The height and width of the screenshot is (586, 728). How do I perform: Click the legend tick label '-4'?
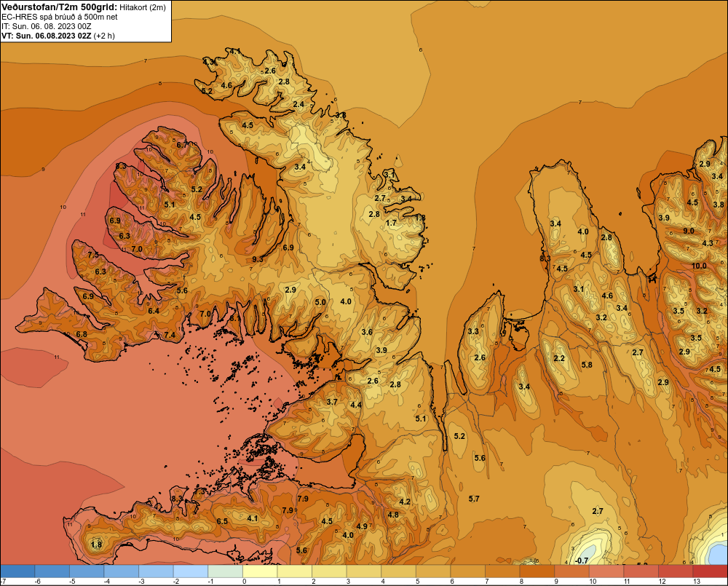click(x=106, y=582)
